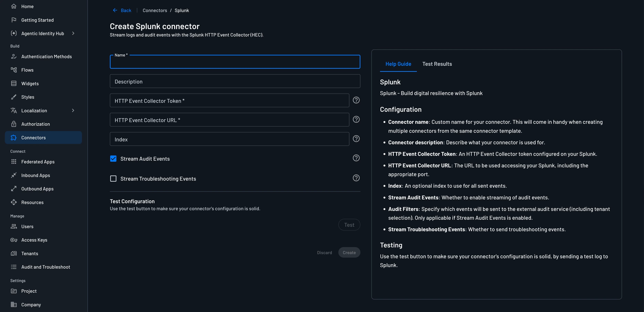Uncheck the Stream Audit Events checkbox
644x312 pixels.
point(113,159)
